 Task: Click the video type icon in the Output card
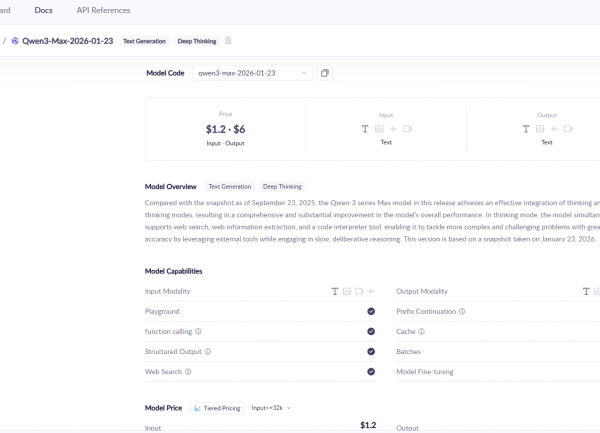(x=568, y=129)
